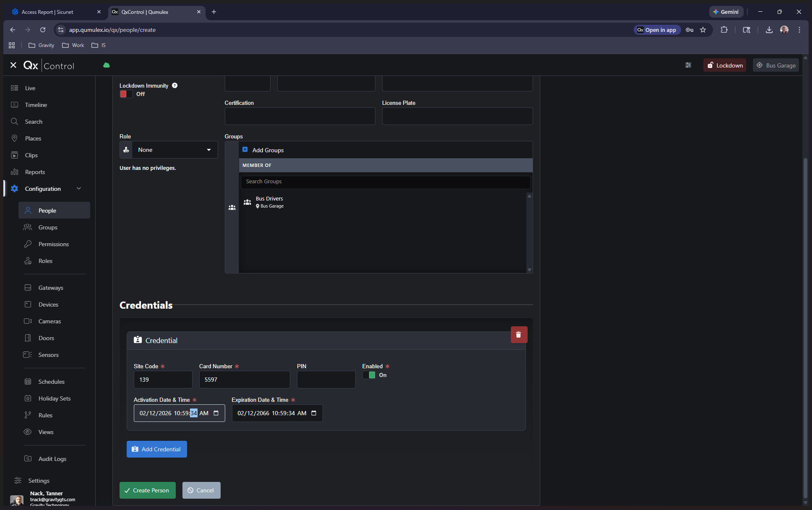Screen dimensions: 812x510
Task: Click the Add Groups plus icon
Action: click(x=245, y=150)
